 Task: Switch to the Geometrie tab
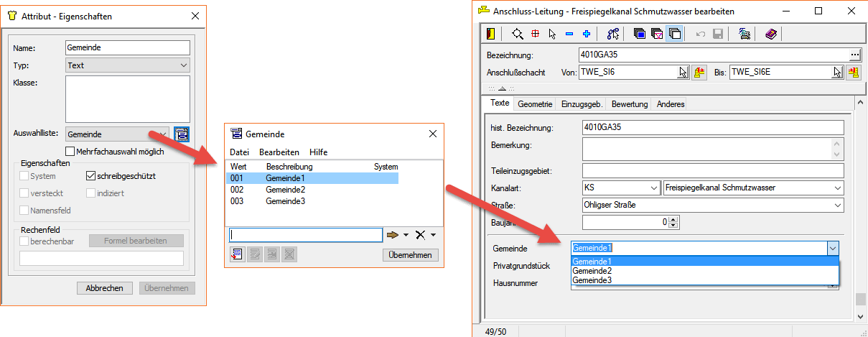[x=535, y=104]
